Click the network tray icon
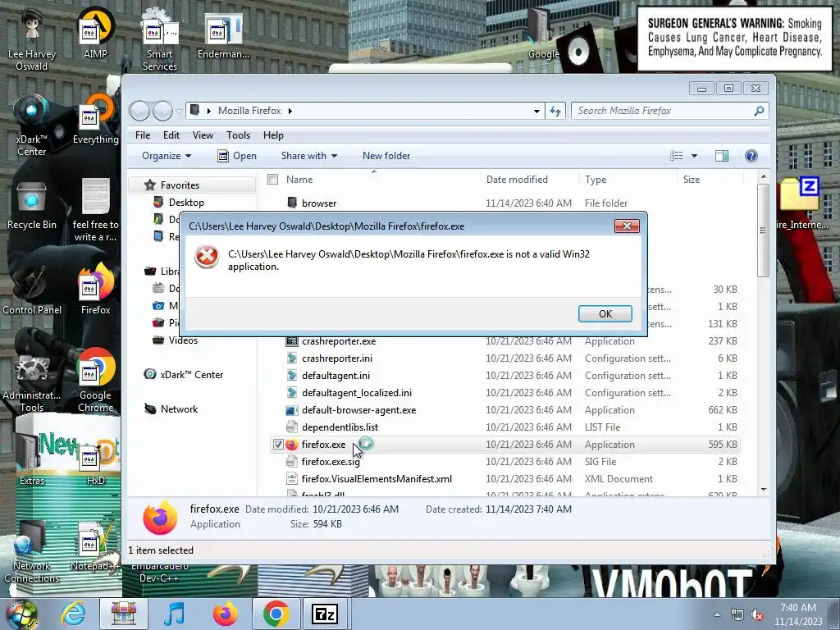The width and height of the screenshot is (840, 630). tap(737, 615)
